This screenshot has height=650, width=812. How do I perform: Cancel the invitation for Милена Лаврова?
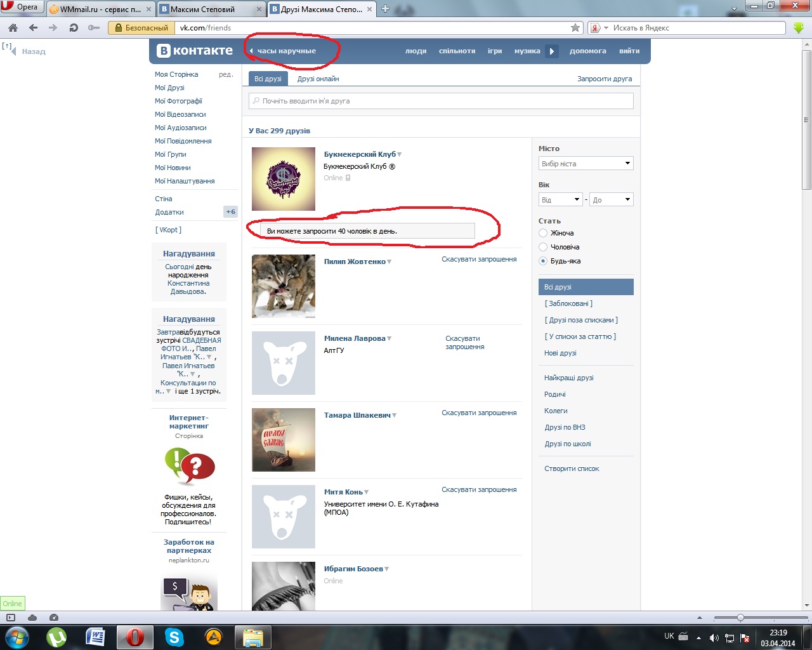[x=465, y=343]
